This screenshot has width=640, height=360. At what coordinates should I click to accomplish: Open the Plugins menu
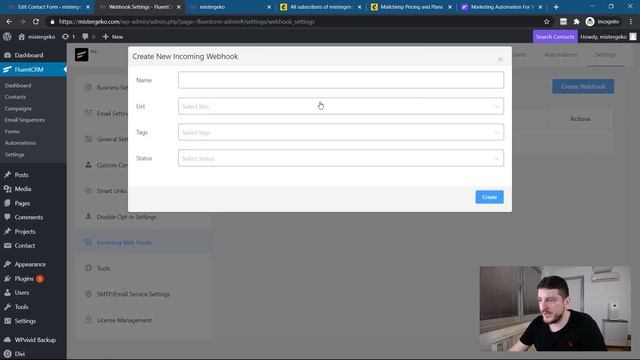[x=24, y=279]
